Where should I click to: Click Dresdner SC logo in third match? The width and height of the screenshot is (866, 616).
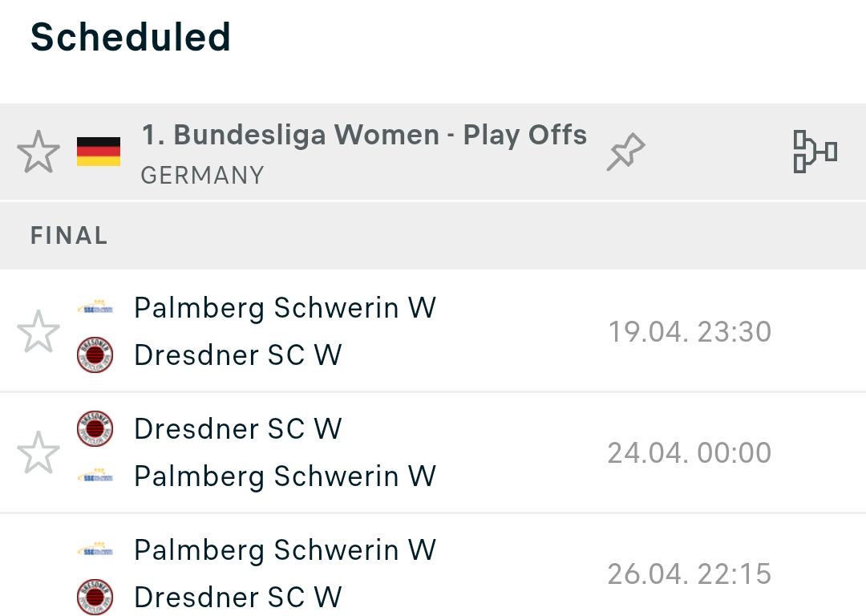click(x=95, y=597)
